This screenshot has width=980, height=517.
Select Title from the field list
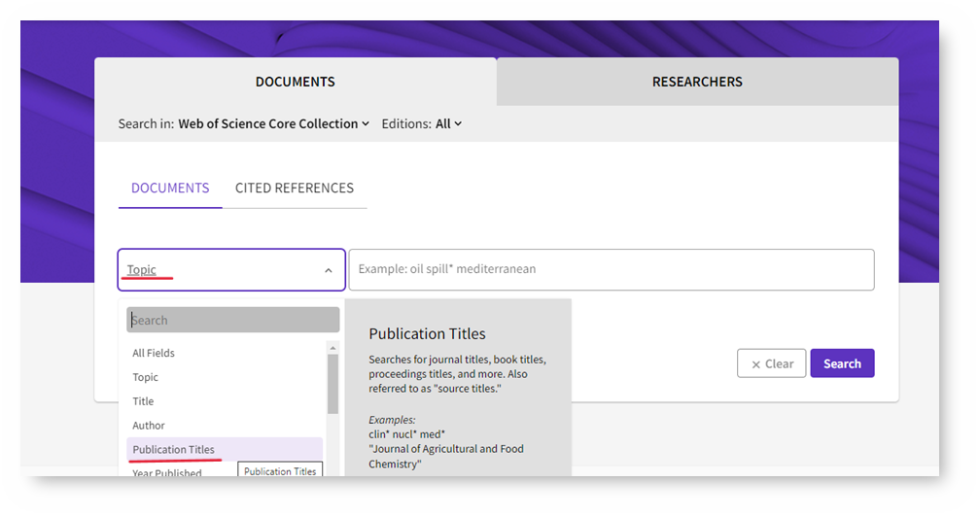coord(143,401)
